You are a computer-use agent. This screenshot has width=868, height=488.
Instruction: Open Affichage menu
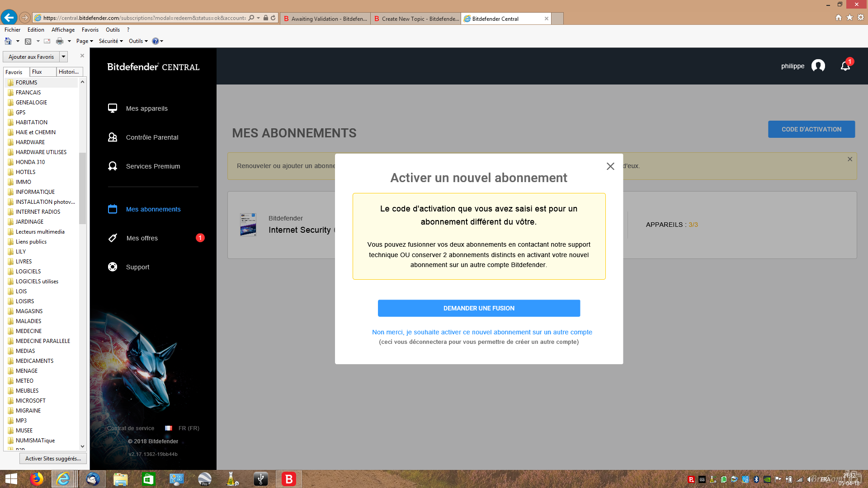click(x=63, y=30)
